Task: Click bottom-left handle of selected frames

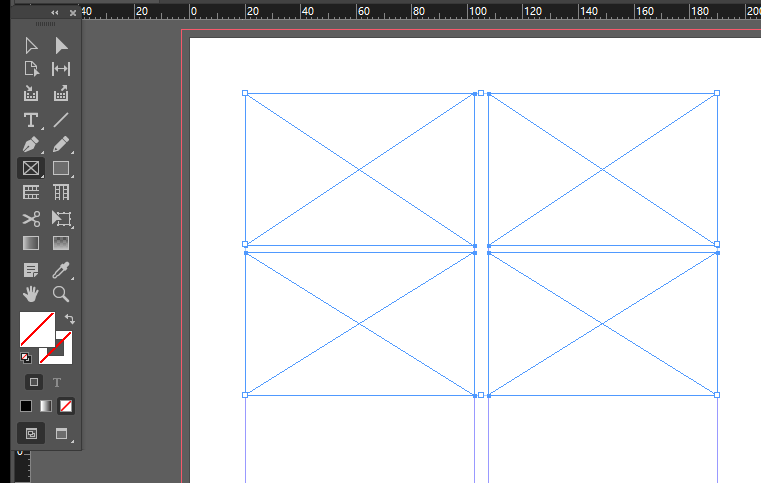Action: coord(245,395)
